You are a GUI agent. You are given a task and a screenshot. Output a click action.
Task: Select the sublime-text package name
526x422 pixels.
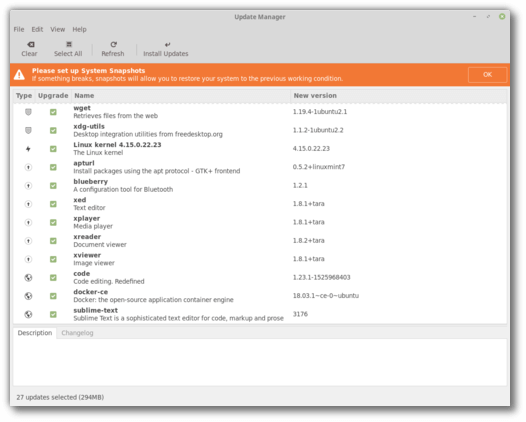click(x=96, y=310)
